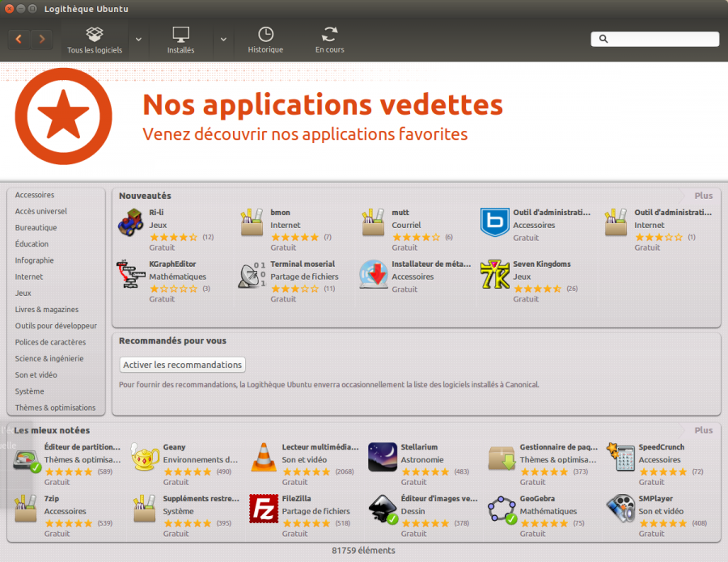The image size is (728, 562).
Task: Click the Geany star rating
Action: click(x=187, y=472)
